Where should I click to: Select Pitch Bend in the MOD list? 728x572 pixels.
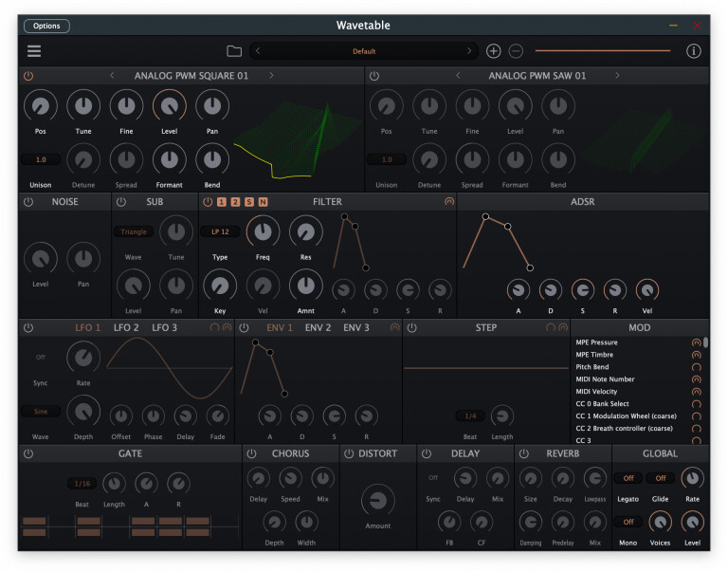pyautogui.click(x=592, y=366)
